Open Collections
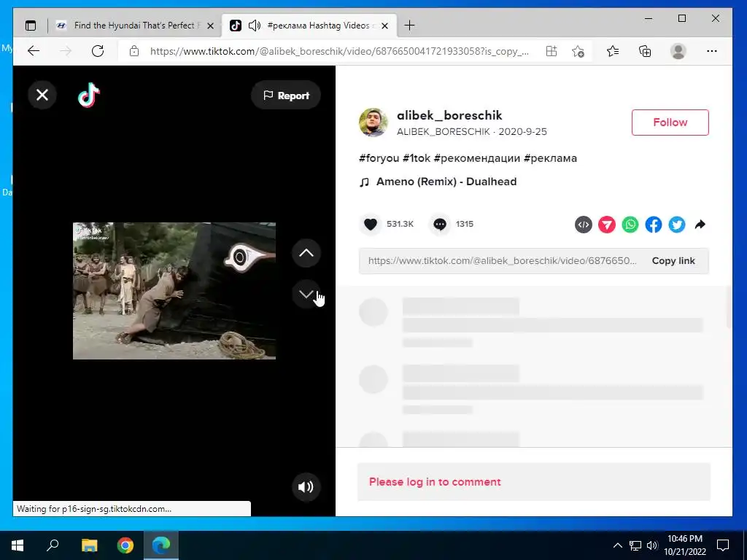This screenshot has width=747, height=560. 645,51
